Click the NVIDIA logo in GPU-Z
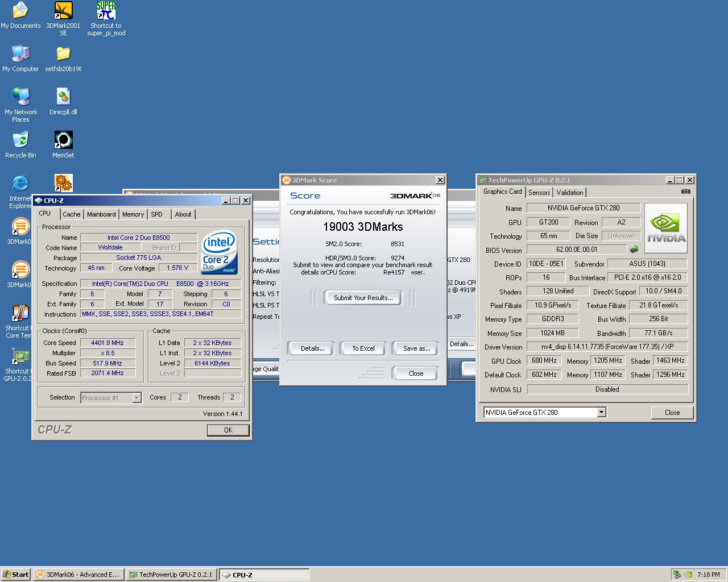728x582 pixels. (x=666, y=228)
